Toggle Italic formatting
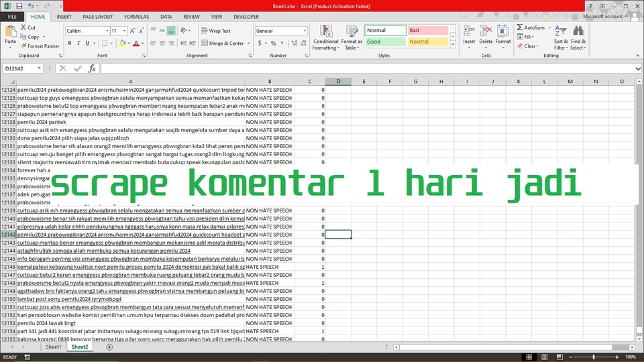644x362 pixels. coord(78,43)
